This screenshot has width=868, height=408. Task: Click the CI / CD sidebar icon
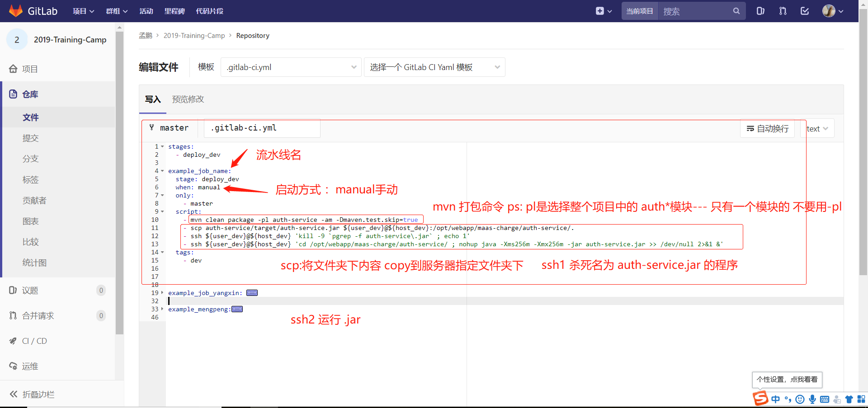point(13,341)
